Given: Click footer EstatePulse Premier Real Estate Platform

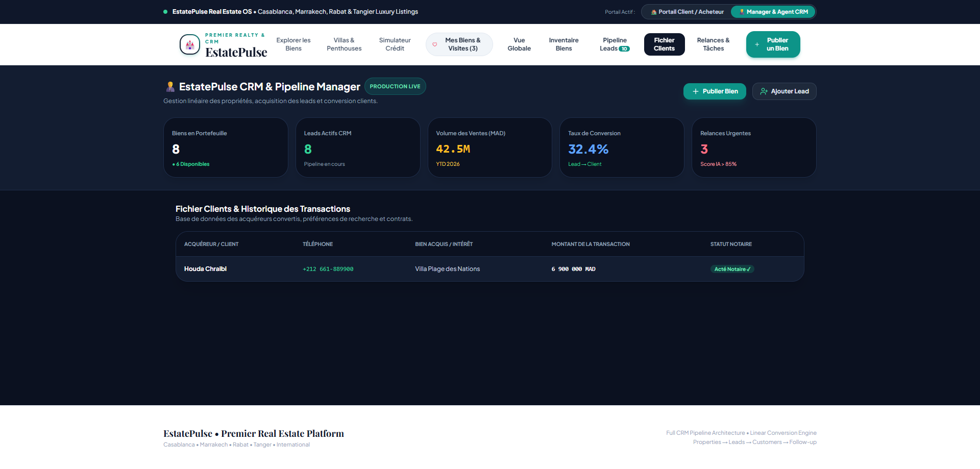Looking at the screenshot, I should click(254, 433).
